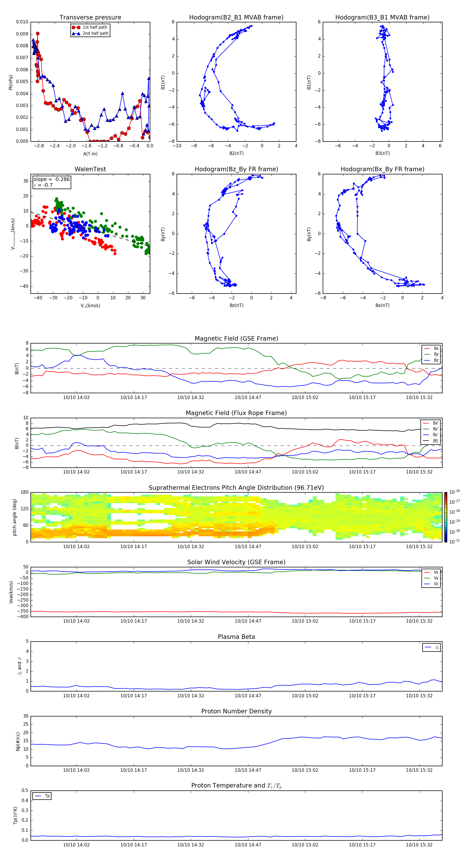The height and width of the screenshot is (868, 473).
Task: Click the Vx legend entry
Action: [x=431, y=572]
